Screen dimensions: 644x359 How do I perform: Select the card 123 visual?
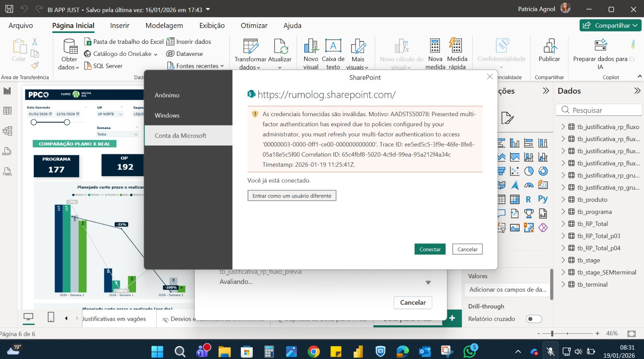(543, 185)
